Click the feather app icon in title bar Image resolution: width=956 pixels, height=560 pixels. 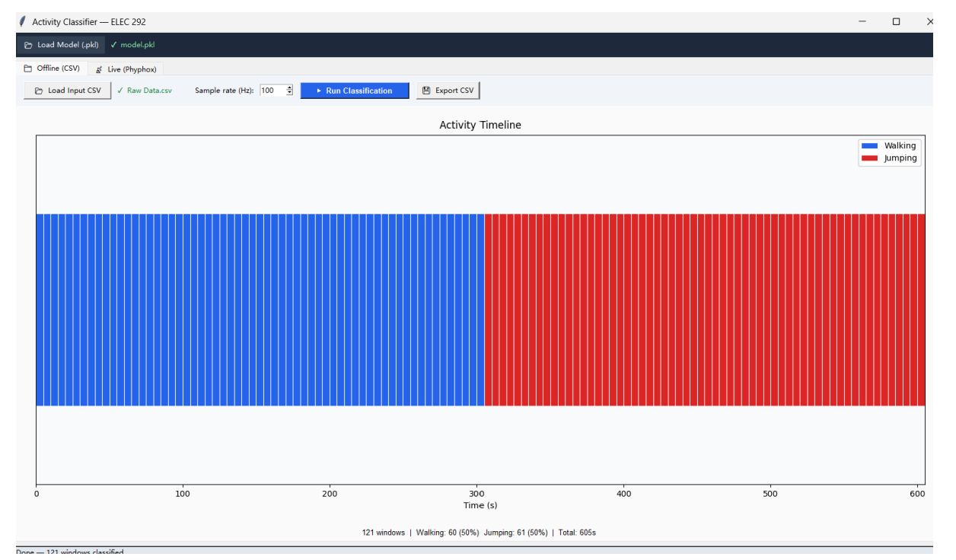coord(23,22)
